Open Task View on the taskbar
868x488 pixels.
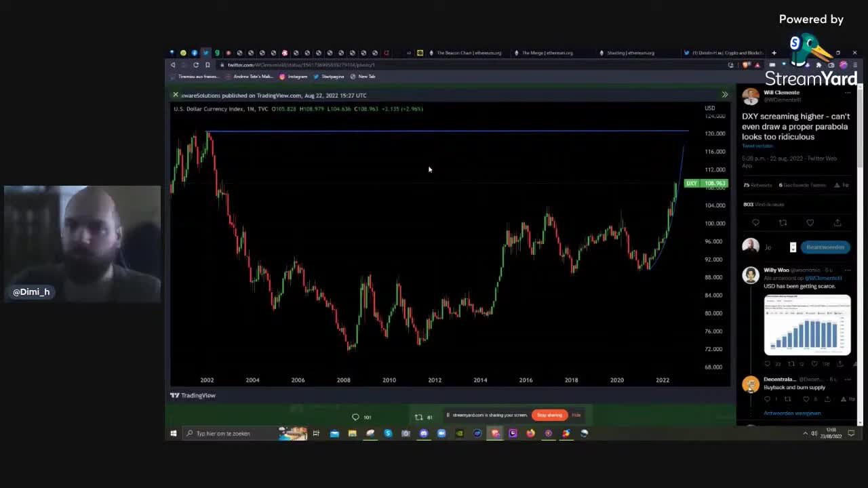pos(316,433)
